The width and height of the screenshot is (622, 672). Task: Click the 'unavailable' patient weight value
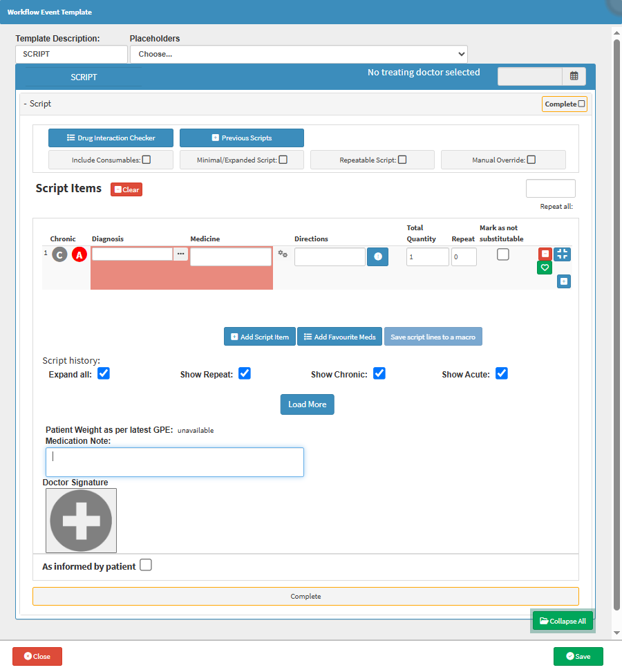[196, 430]
